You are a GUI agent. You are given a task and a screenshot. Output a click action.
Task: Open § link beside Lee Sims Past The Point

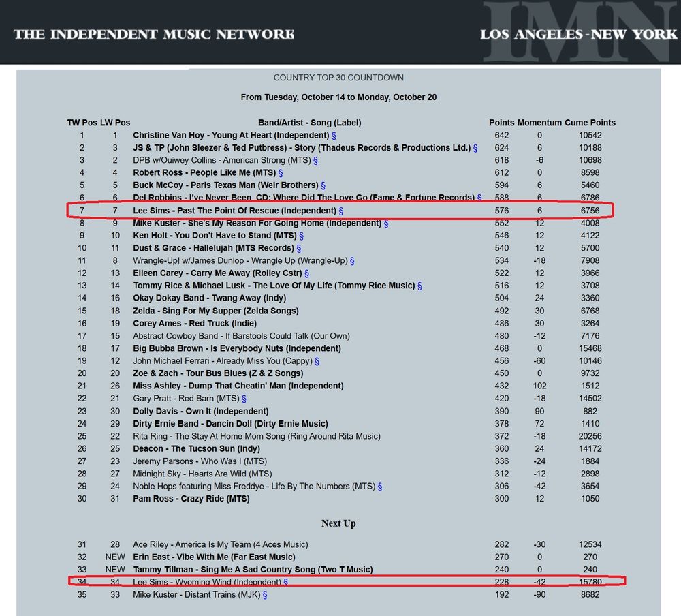(341, 211)
